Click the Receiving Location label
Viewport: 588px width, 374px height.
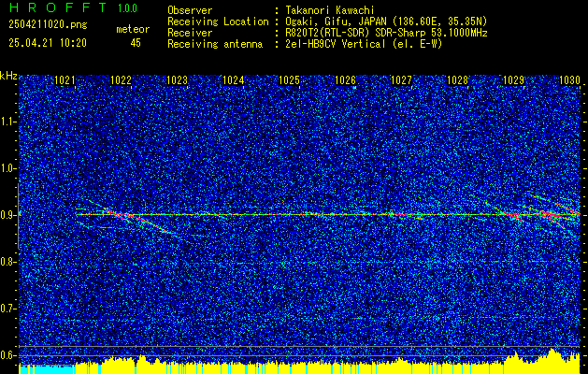(218, 22)
